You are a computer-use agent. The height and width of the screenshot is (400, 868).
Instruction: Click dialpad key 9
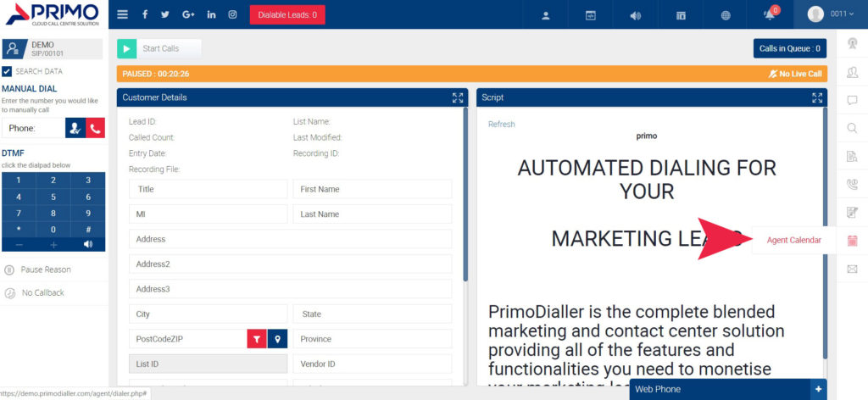(88, 213)
